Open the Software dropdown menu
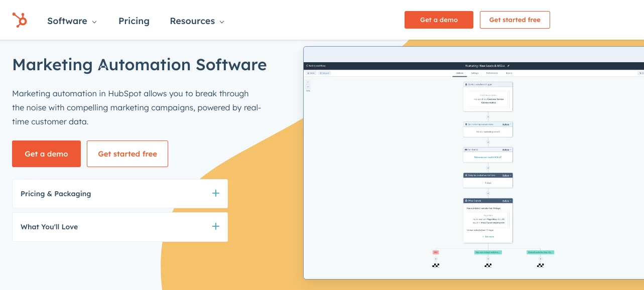The image size is (644, 290). tap(72, 21)
